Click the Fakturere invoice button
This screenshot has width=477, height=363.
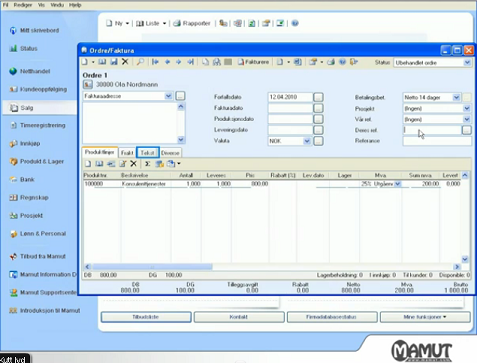pos(253,62)
